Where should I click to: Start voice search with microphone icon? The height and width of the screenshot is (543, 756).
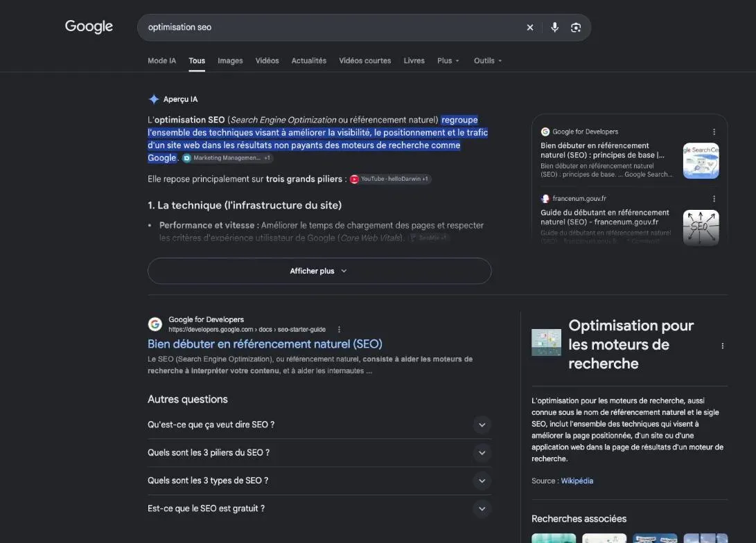pyautogui.click(x=554, y=28)
